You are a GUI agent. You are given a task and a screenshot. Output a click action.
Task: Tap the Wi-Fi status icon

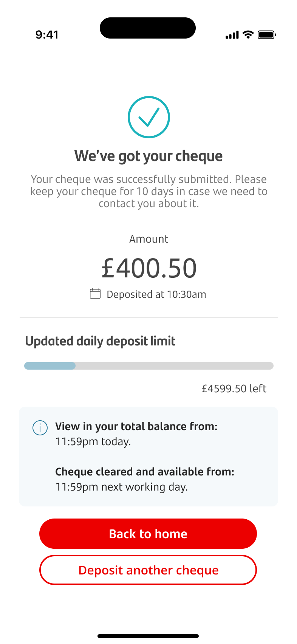(248, 35)
